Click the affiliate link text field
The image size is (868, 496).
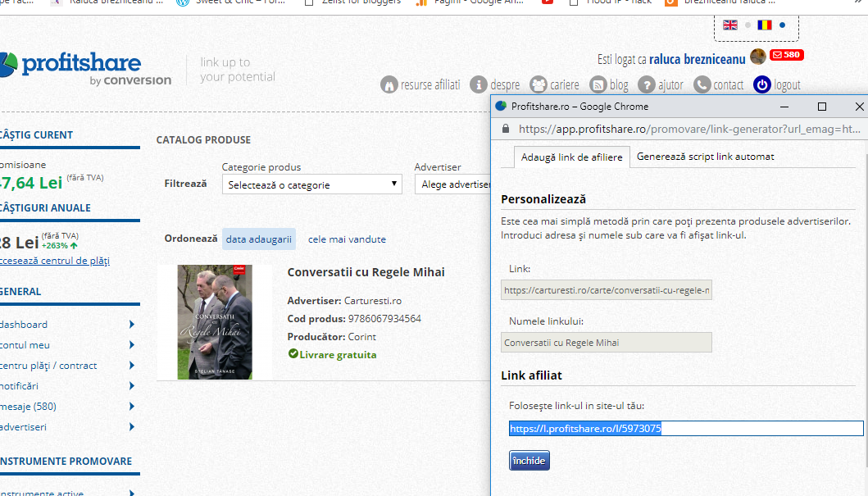pyautogui.click(x=685, y=429)
